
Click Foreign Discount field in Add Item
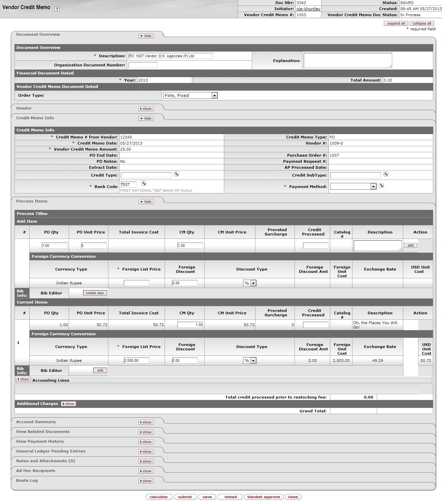point(185,283)
